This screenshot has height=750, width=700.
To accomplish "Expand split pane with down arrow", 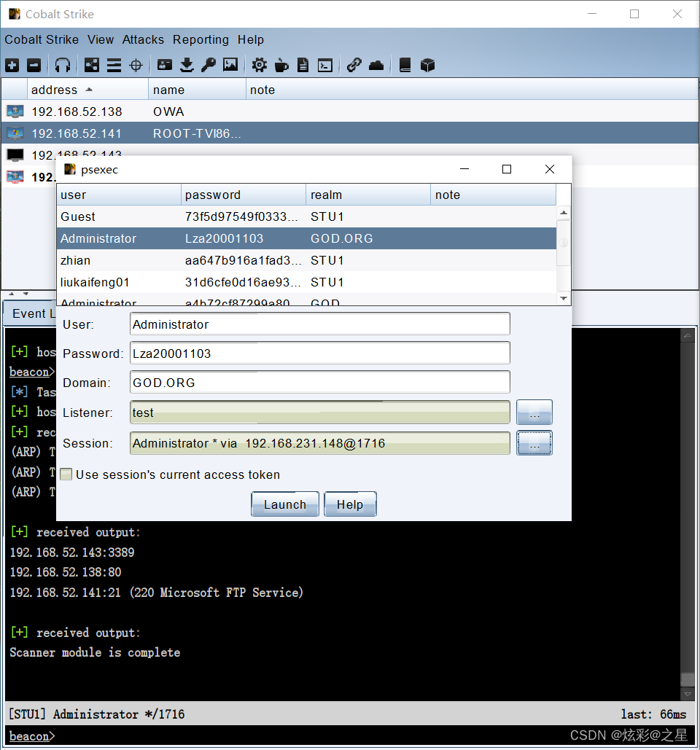I will pyautogui.click(x=26, y=294).
